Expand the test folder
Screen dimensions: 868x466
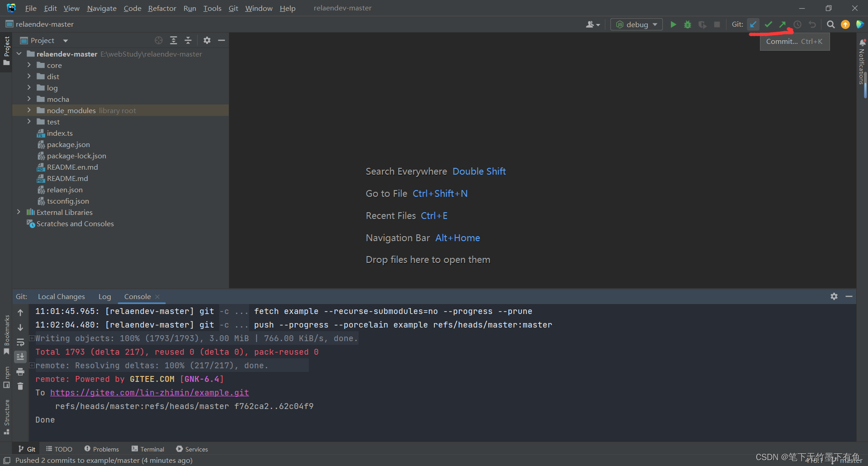click(29, 122)
